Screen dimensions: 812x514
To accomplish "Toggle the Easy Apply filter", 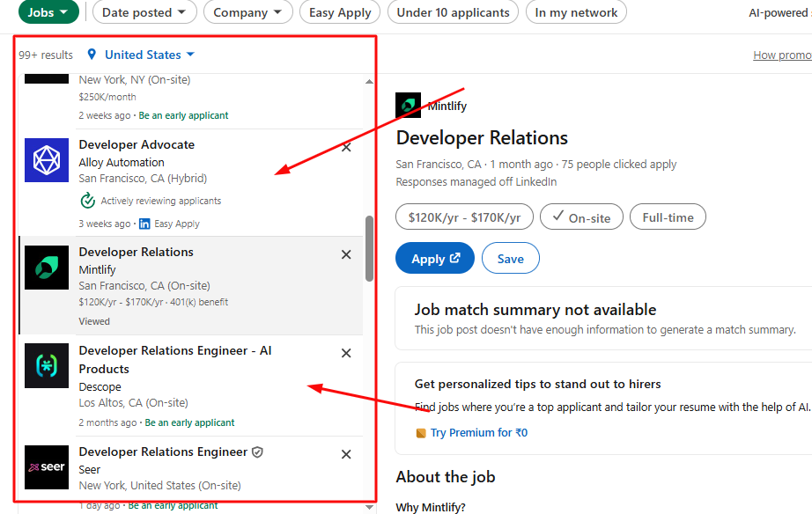I will 340,12.
